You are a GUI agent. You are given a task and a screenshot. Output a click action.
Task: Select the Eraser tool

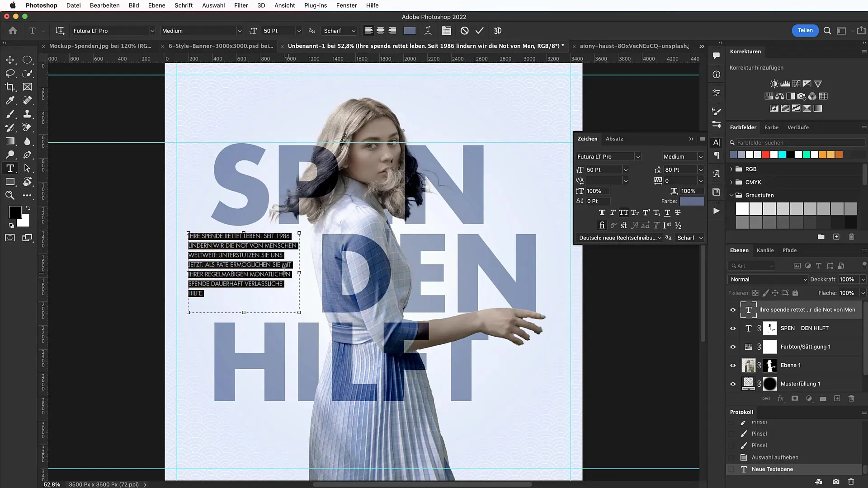[x=28, y=127]
